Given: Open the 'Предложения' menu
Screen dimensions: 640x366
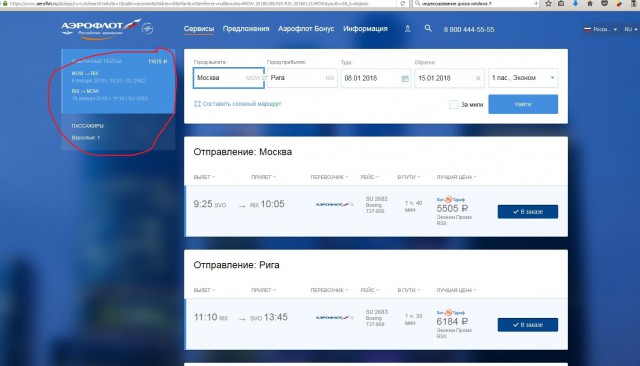Looking at the screenshot, I should click(246, 29).
